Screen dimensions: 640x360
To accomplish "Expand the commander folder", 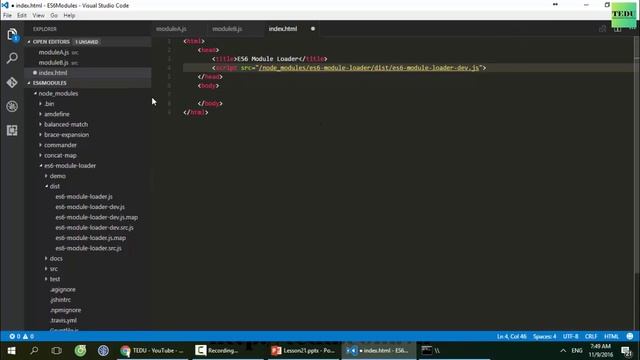I will [x=60, y=145].
